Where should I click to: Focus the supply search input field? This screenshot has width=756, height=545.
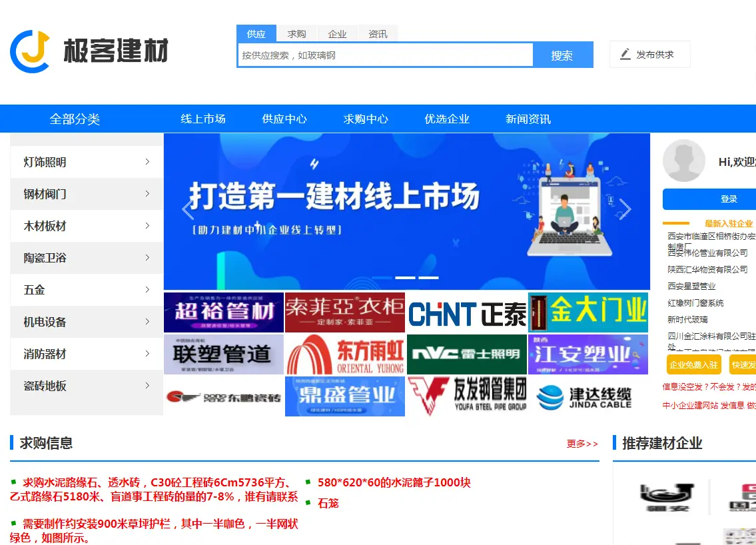point(386,55)
